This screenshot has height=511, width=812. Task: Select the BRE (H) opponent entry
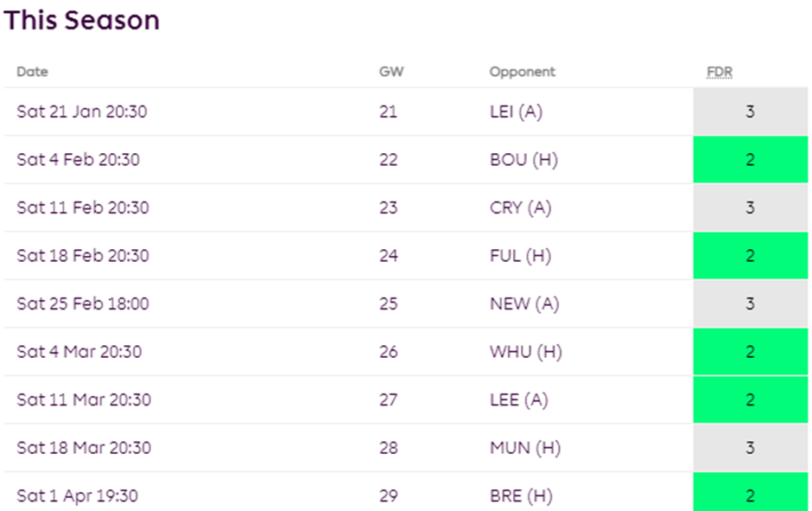click(520, 496)
